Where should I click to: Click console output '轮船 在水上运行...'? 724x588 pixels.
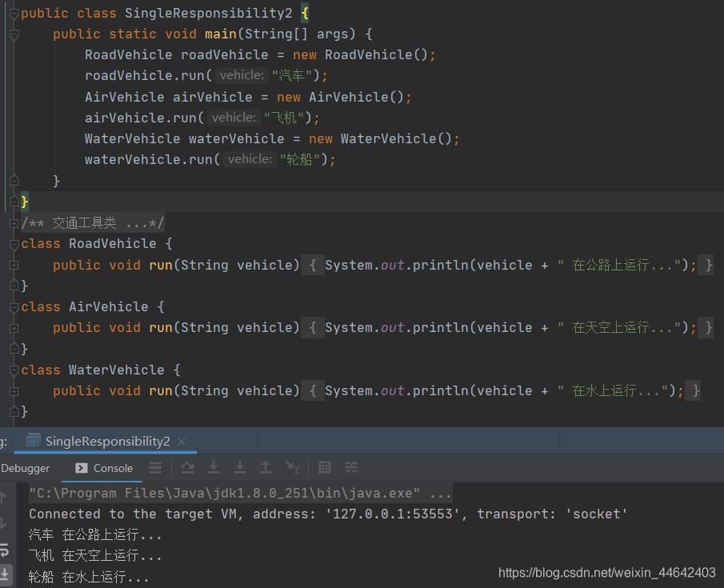[x=89, y=577]
